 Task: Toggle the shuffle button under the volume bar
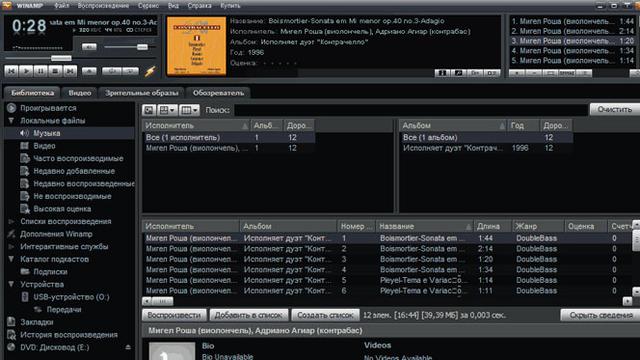[112, 71]
